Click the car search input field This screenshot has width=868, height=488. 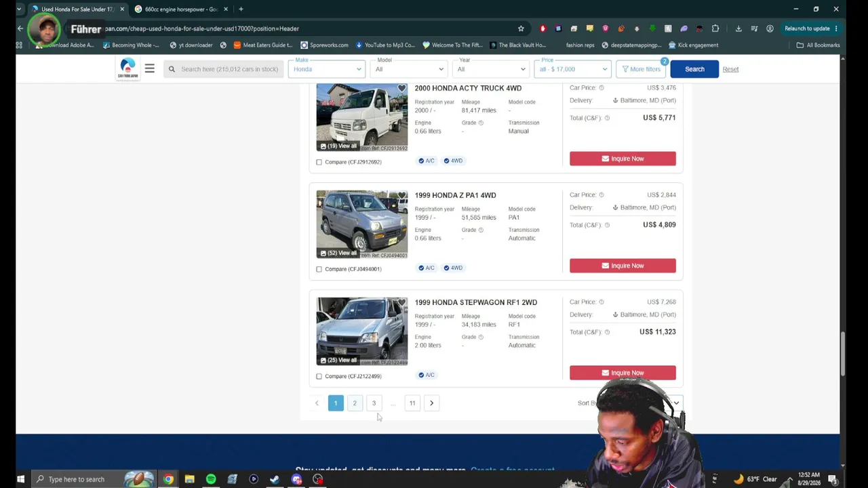tap(224, 69)
